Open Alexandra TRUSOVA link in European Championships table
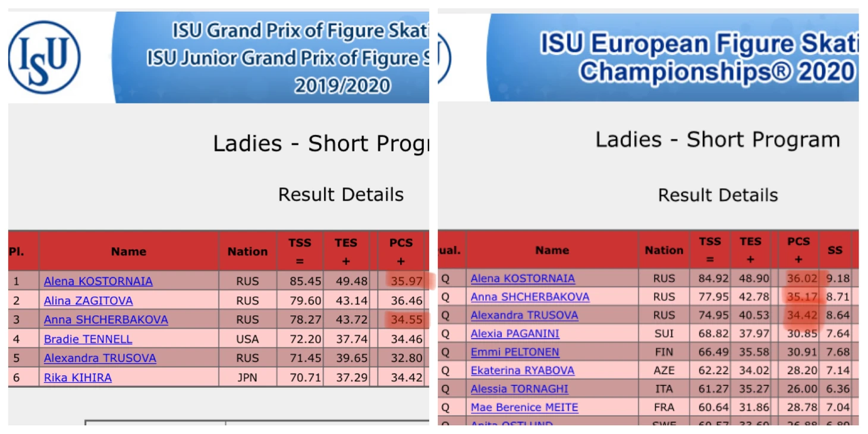This screenshot has width=868, height=434. pos(524,315)
